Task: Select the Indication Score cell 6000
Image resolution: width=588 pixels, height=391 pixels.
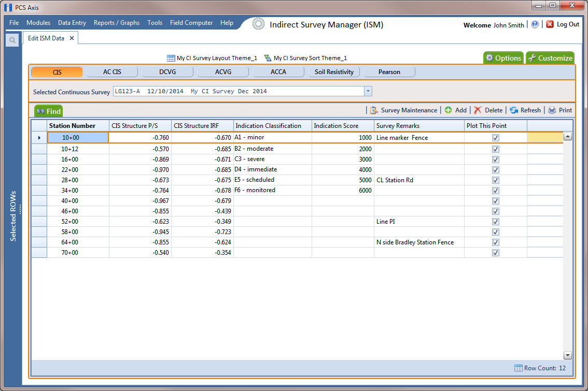Action: pyautogui.click(x=343, y=191)
